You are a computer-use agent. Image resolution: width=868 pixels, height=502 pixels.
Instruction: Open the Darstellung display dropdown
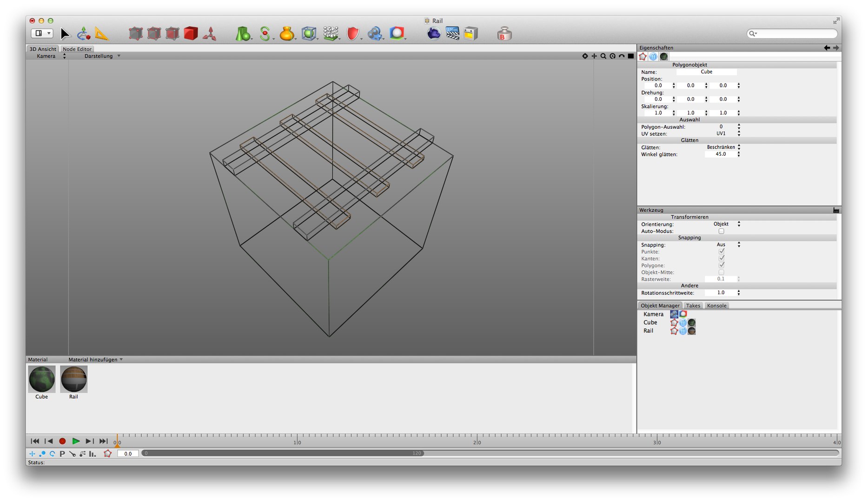coord(102,56)
